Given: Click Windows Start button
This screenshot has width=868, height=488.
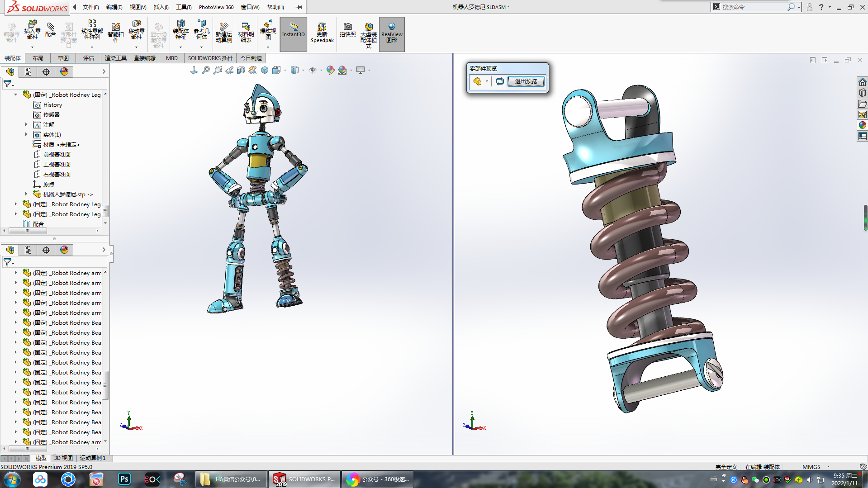Looking at the screenshot, I should click(x=12, y=479).
